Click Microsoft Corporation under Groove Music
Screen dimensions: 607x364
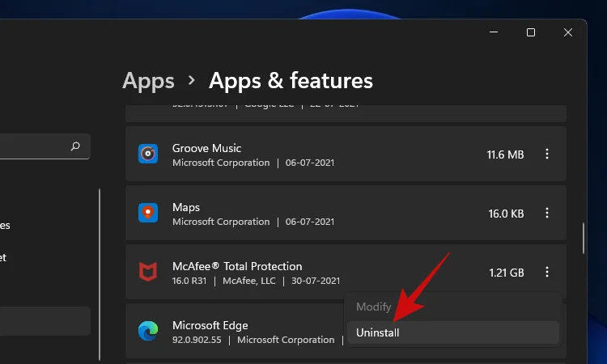(221, 163)
